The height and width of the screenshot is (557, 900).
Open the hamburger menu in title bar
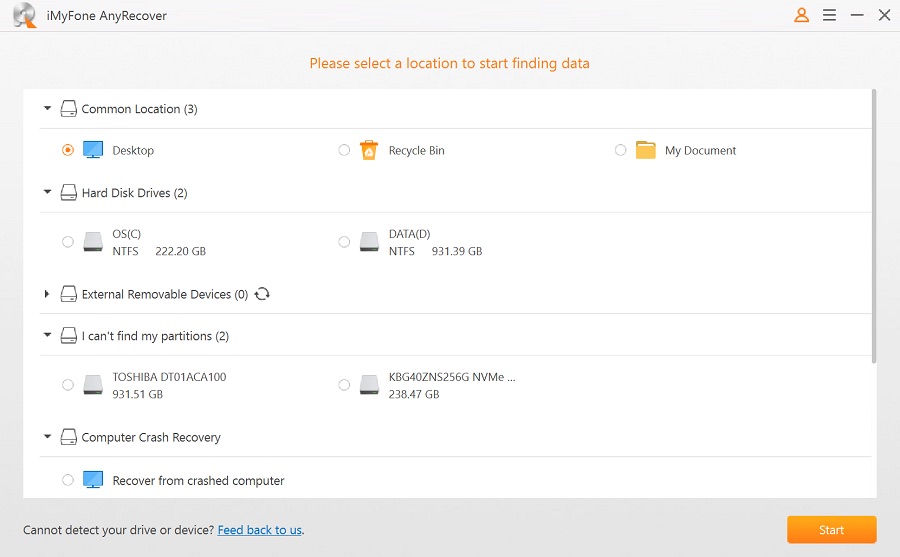tap(829, 15)
